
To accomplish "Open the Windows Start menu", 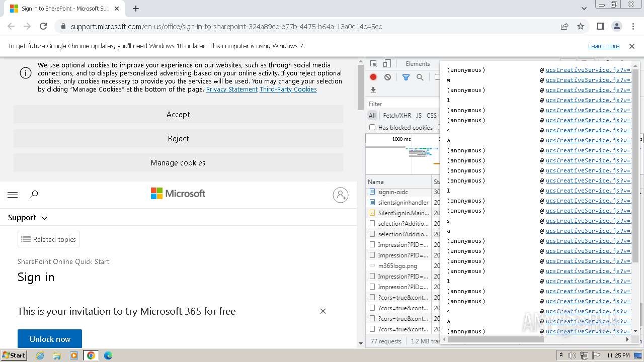I will [x=14, y=355].
